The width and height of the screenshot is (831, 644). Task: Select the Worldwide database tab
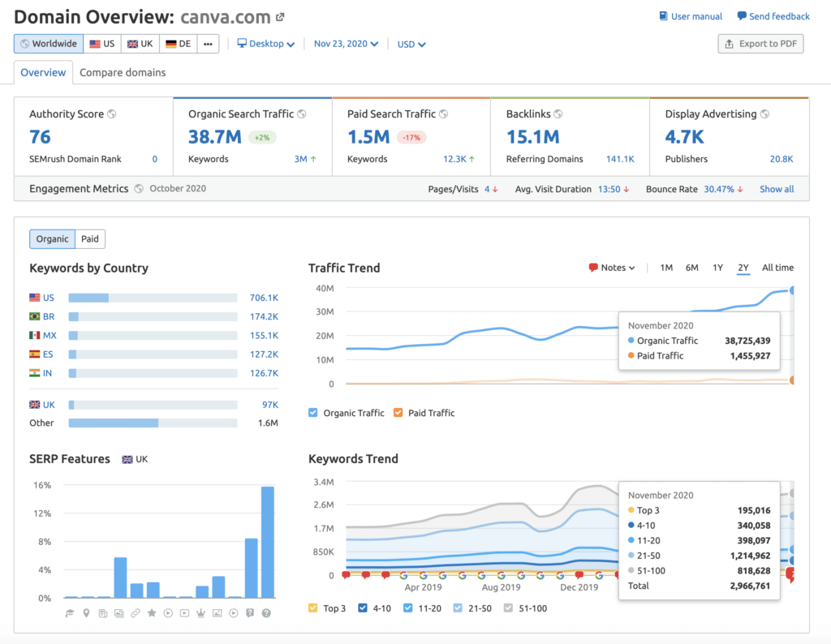point(49,44)
